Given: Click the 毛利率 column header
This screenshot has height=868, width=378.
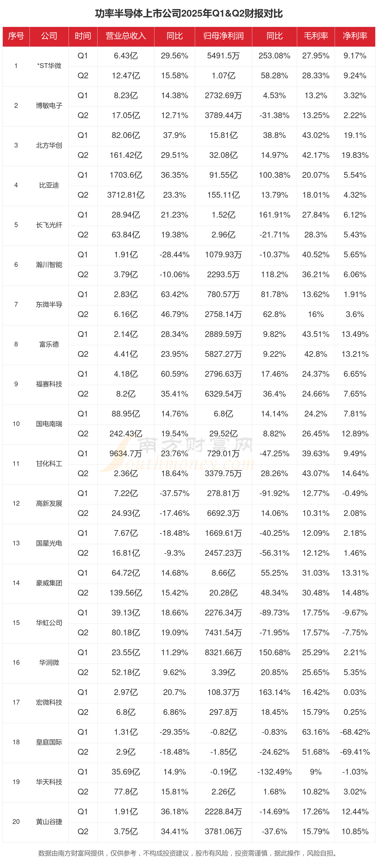Looking at the screenshot, I should click(x=316, y=36).
